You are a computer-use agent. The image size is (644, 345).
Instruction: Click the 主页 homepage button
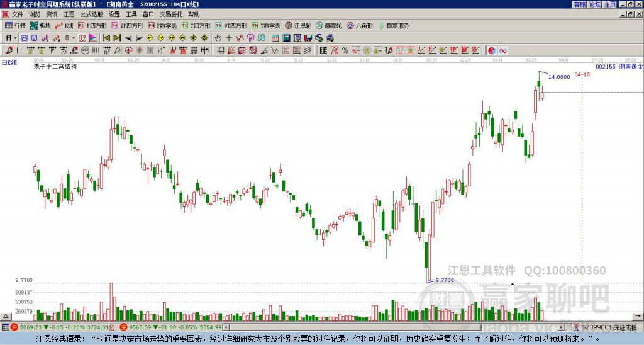[609, 4]
